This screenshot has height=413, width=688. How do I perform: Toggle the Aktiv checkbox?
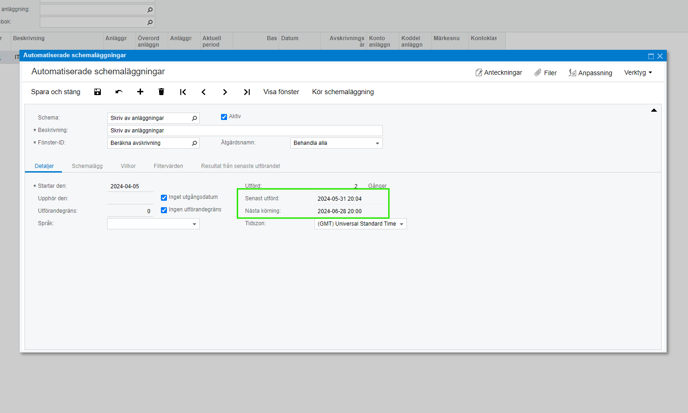(x=224, y=117)
